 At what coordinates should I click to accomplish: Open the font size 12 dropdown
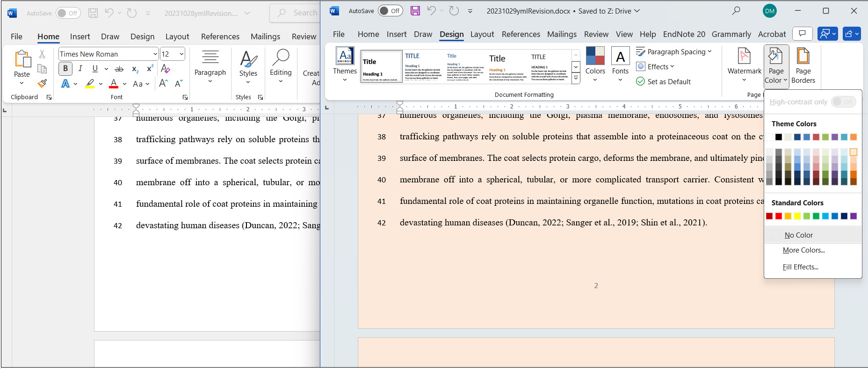click(x=181, y=54)
